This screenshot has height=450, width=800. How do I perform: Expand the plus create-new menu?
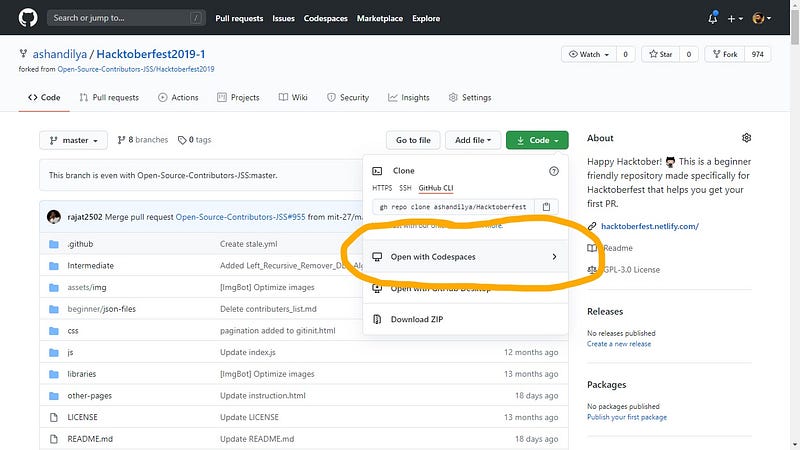tap(735, 18)
